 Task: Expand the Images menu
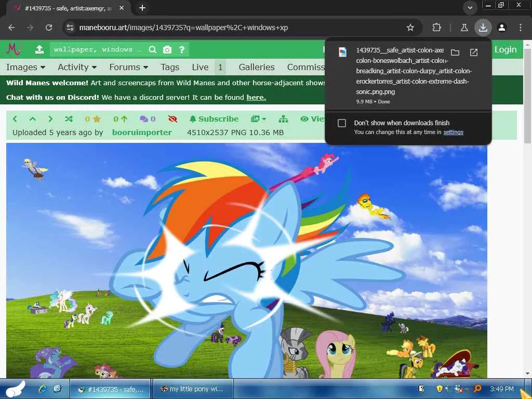25,67
